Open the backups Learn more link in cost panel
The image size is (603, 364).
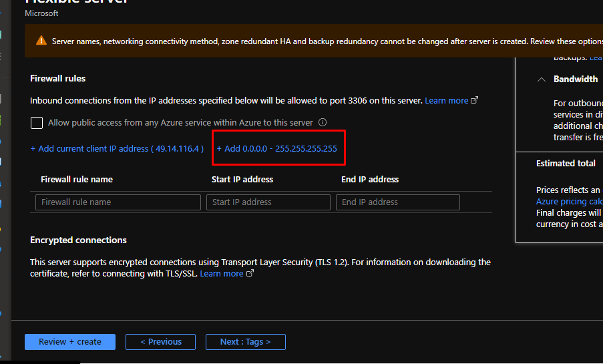point(596,58)
